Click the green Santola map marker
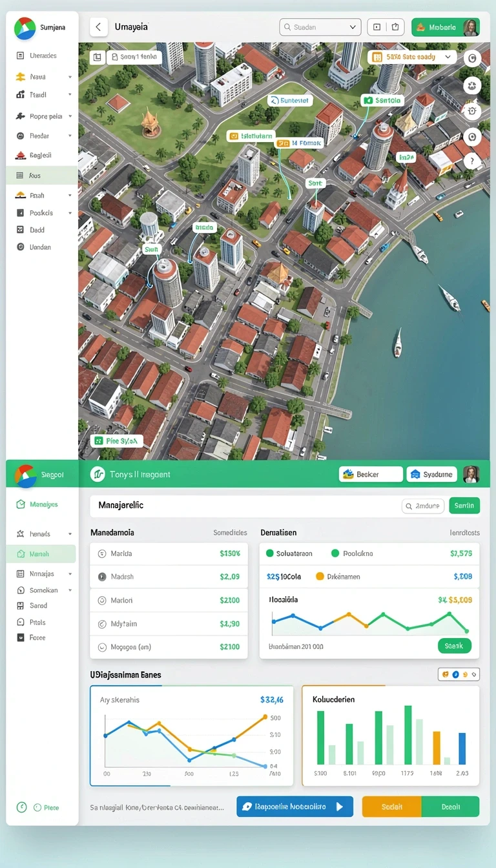This screenshot has height=868, width=496. click(382, 101)
